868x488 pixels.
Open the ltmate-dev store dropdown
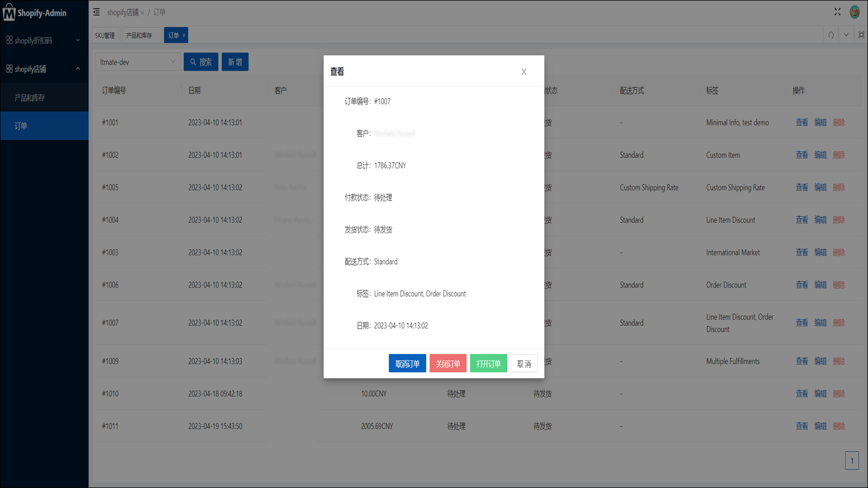tap(138, 62)
